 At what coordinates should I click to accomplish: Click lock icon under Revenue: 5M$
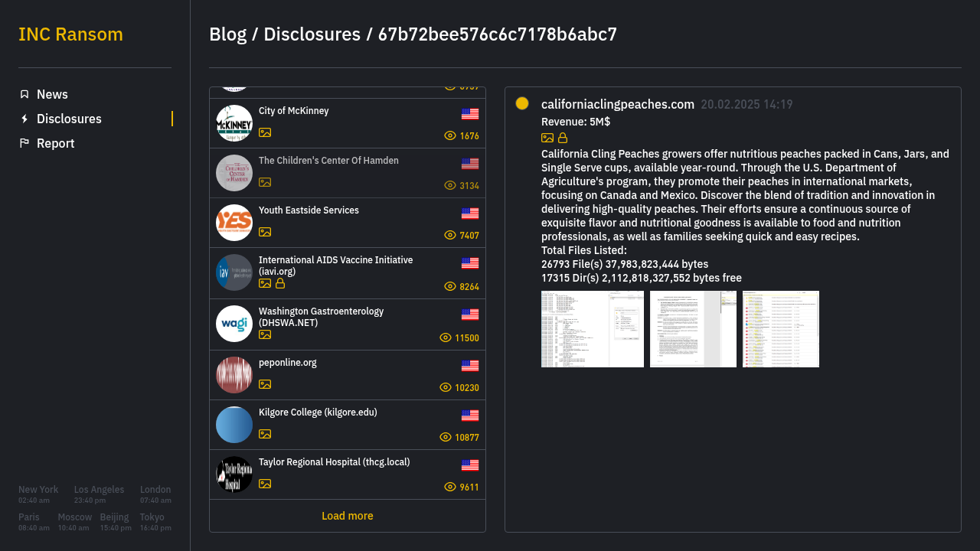(563, 138)
